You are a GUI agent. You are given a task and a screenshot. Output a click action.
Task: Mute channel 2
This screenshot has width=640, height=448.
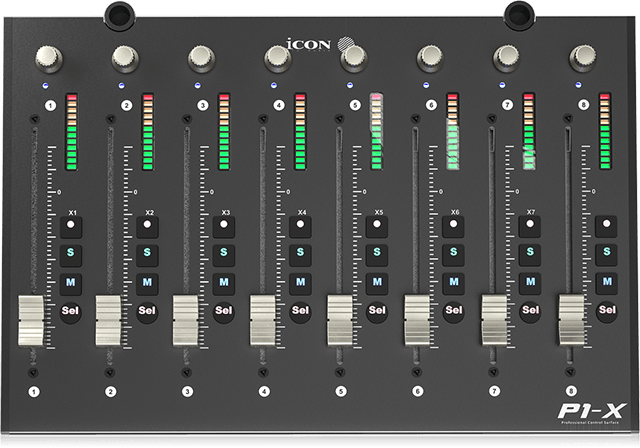tap(147, 284)
